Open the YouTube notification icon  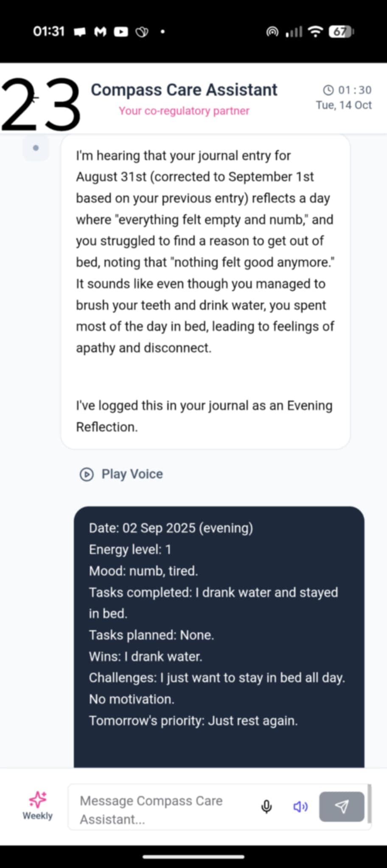click(121, 32)
